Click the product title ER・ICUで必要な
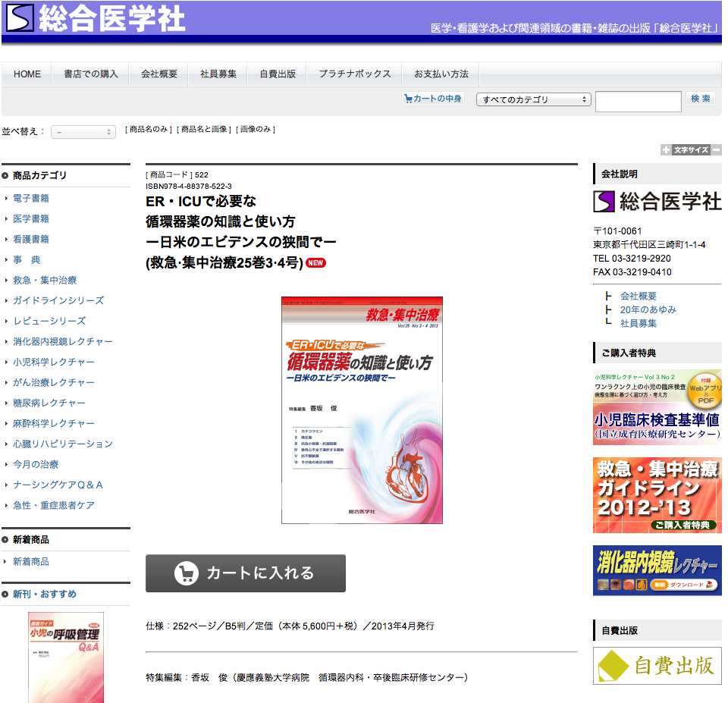Screen dimensions: 728x703 pos(200,201)
